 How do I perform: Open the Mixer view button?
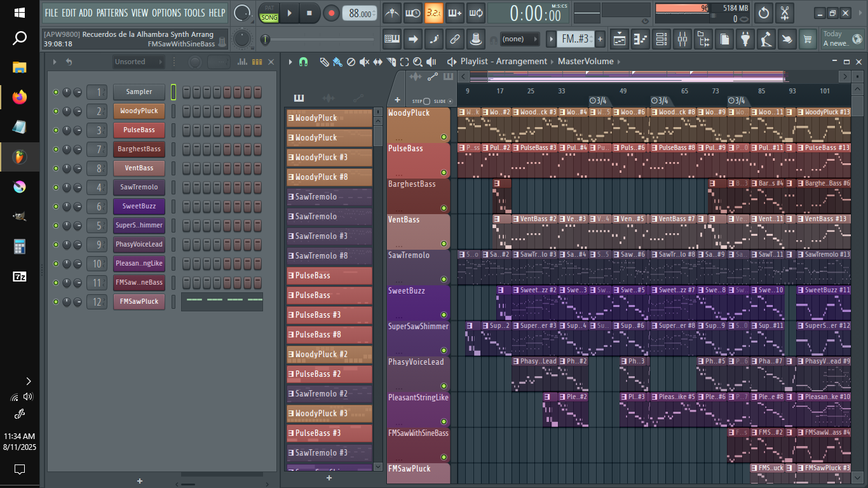point(682,39)
